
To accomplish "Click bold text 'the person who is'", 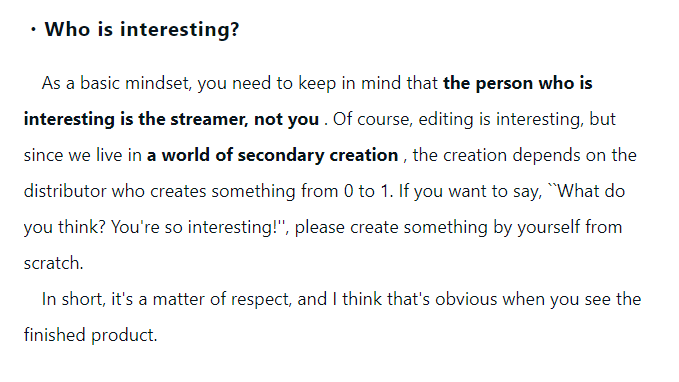I will click(x=517, y=83).
